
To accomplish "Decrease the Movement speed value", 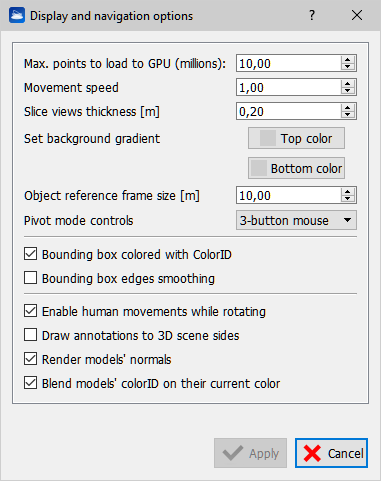I will (x=348, y=91).
